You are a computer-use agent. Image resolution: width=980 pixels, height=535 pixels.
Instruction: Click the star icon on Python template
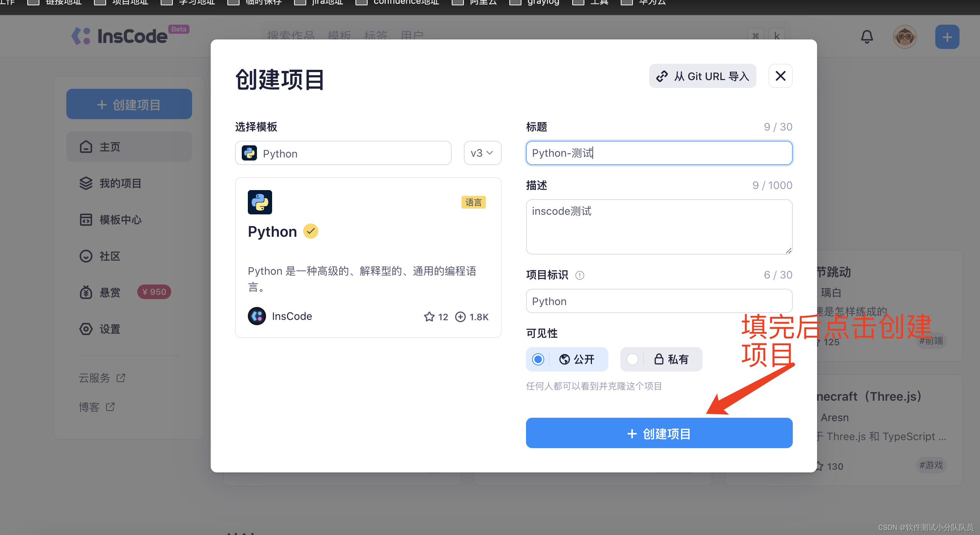(429, 317)
